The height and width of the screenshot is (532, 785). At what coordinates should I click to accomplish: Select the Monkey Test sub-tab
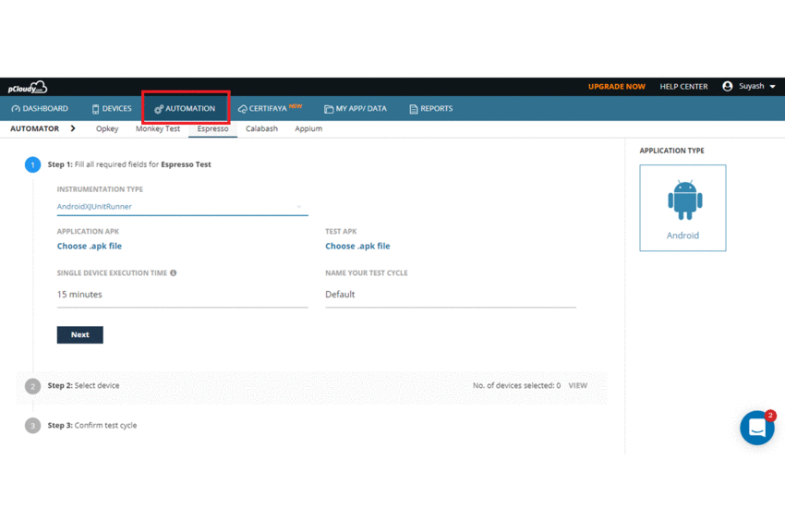pos(158,128)
